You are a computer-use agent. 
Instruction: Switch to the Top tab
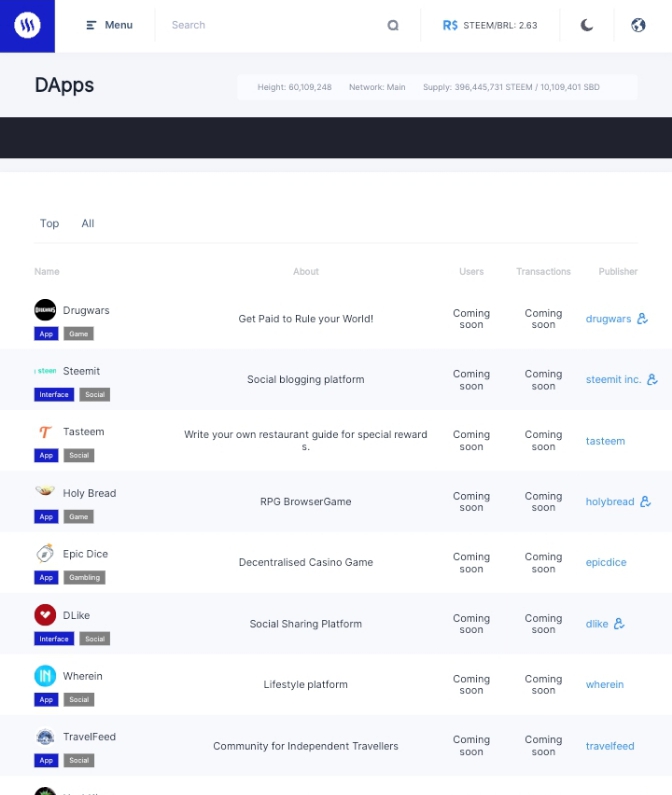click(49, 224)
